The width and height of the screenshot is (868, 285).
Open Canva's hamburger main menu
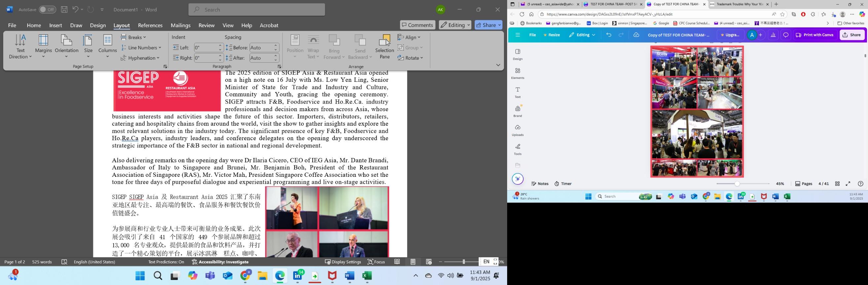pyautogui.click(x=518, y=35)
